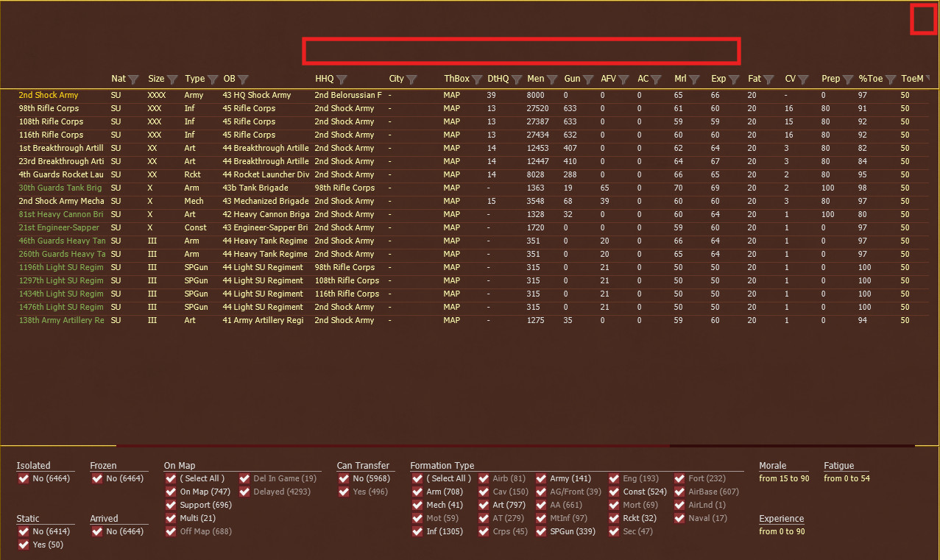Open the DtHQ column filter funnel
This screenshot has width=940, height=560.
click(517, 79)
